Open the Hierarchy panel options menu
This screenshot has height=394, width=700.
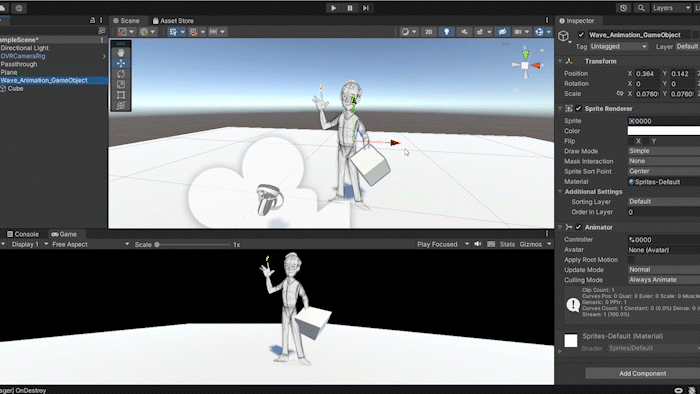(101, 20)
